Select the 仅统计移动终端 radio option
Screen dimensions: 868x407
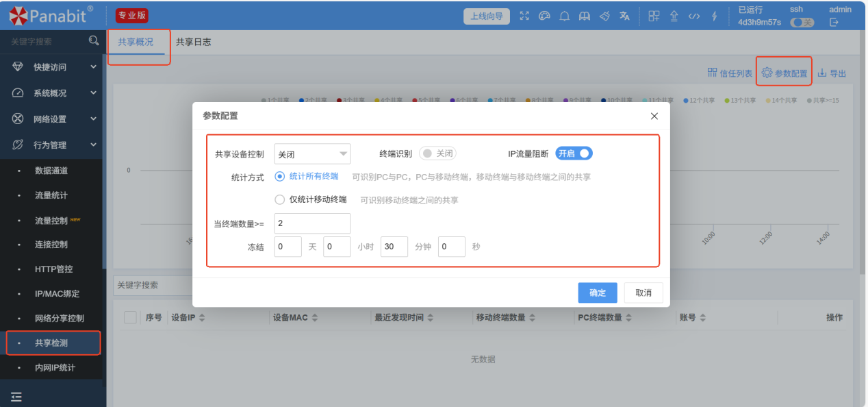point(279,200)
